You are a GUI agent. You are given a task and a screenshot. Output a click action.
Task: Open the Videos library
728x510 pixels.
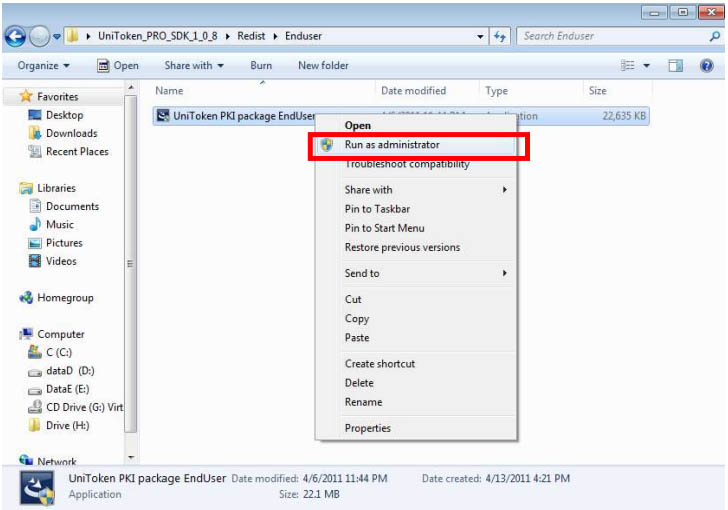61,261
